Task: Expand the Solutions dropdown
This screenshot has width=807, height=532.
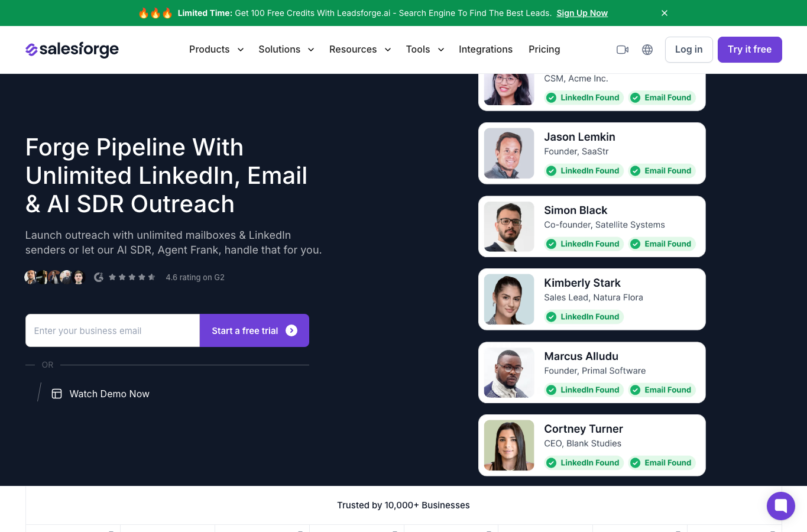Action: 286,50
